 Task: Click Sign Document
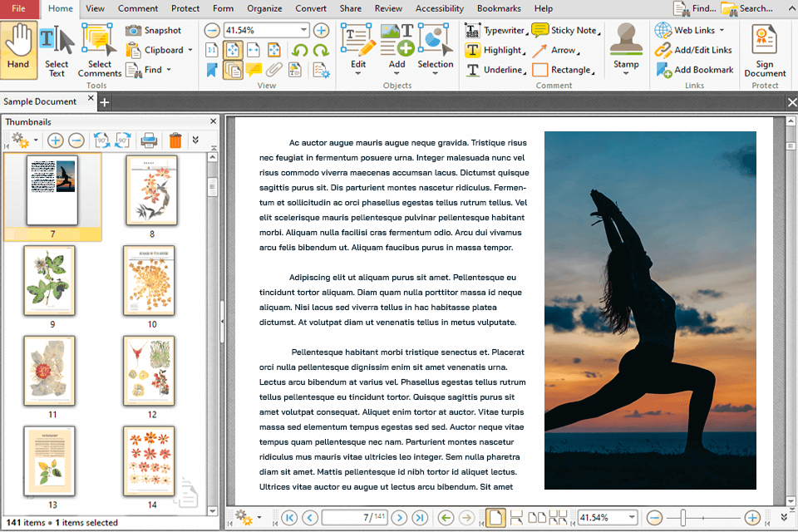coord(765,51)
